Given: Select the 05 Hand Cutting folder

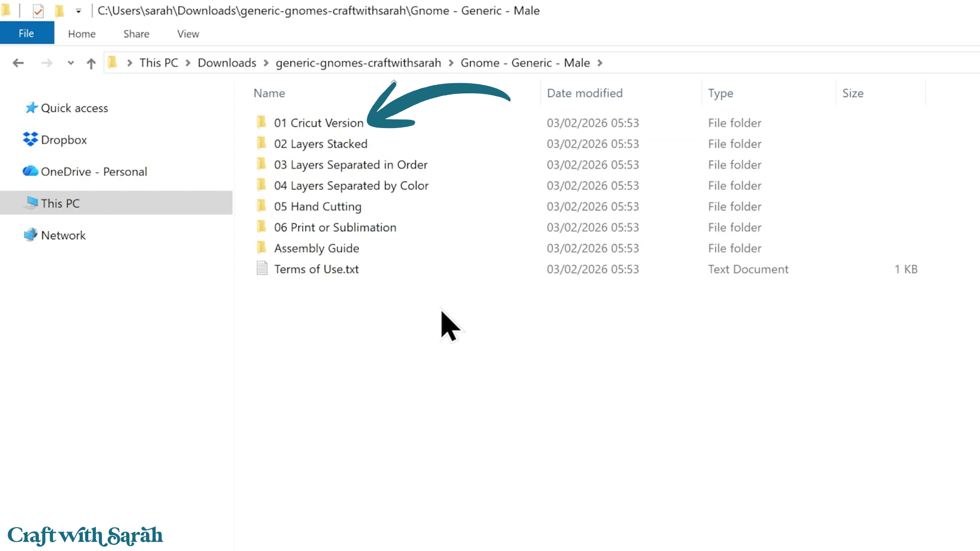Looking at the screenshot, I should [x=317, y=207].
